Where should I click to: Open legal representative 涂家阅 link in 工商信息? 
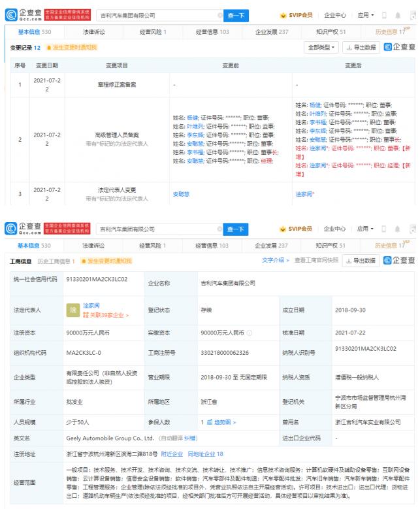click(x=91, y=305)
